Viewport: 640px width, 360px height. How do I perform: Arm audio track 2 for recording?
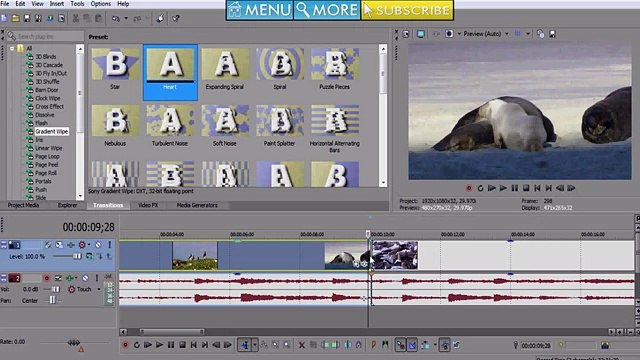point(47,278)
